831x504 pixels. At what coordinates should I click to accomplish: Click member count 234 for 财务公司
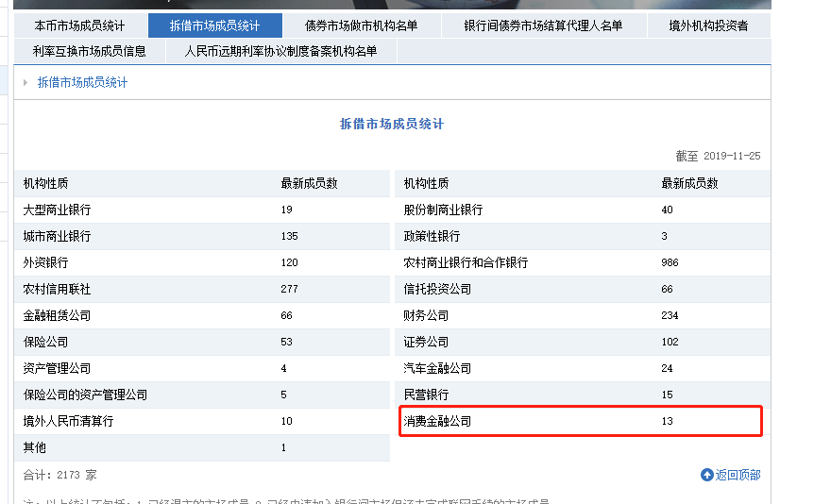[x=670, y=315]
